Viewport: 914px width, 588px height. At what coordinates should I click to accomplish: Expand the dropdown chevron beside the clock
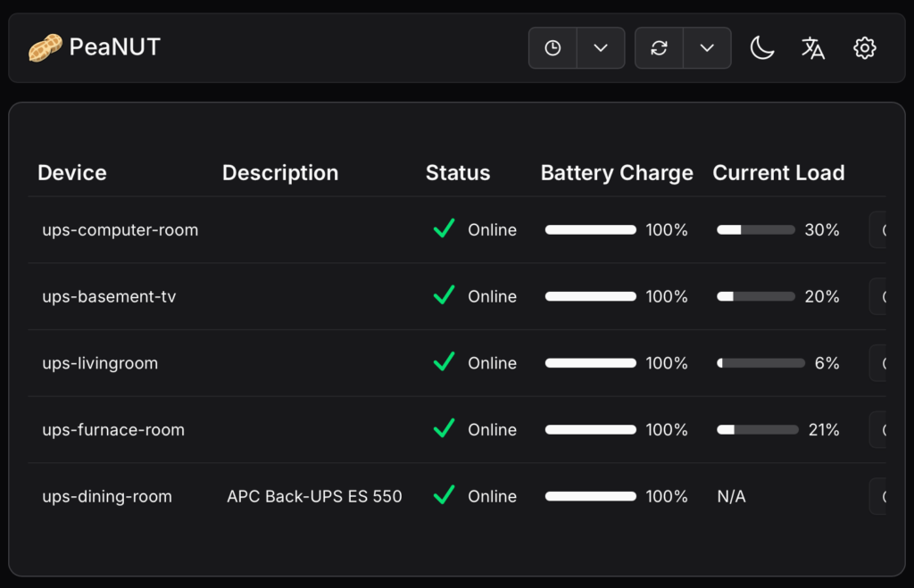pos(601,48)
